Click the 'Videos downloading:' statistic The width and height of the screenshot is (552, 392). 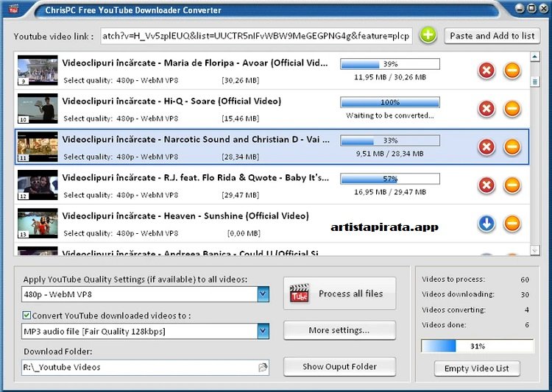pyautogui.click(x=458, y=294)
